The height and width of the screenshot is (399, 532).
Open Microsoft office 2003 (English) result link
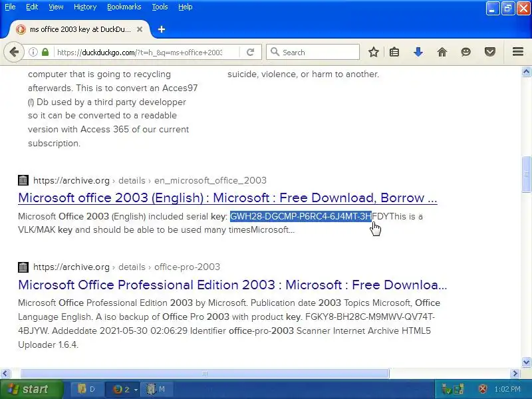(x=227, y=198)
